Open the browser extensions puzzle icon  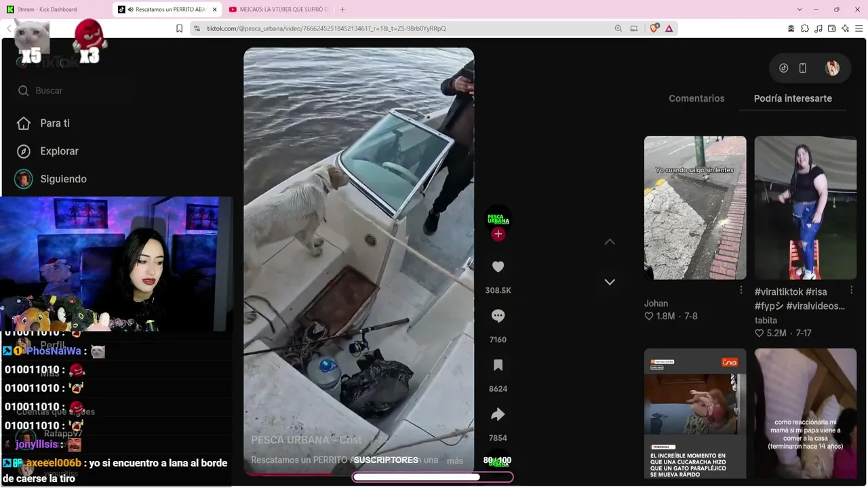(x=805, y=28)
